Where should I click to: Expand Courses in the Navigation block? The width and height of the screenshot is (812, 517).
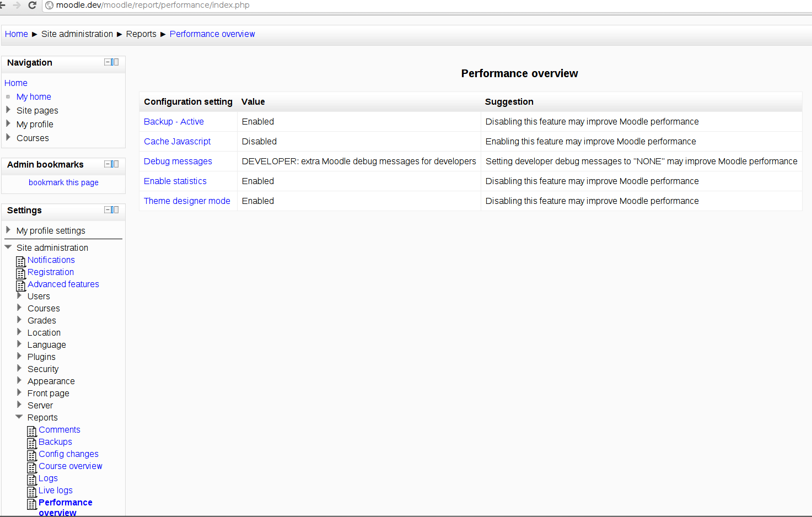pyautogui.click(x=8, y=137)
